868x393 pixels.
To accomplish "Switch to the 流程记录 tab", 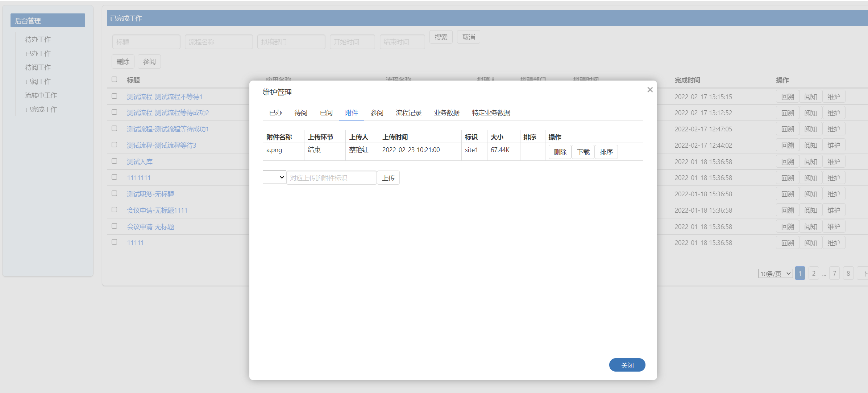I will pyautogui.click(x=408, y=113).
